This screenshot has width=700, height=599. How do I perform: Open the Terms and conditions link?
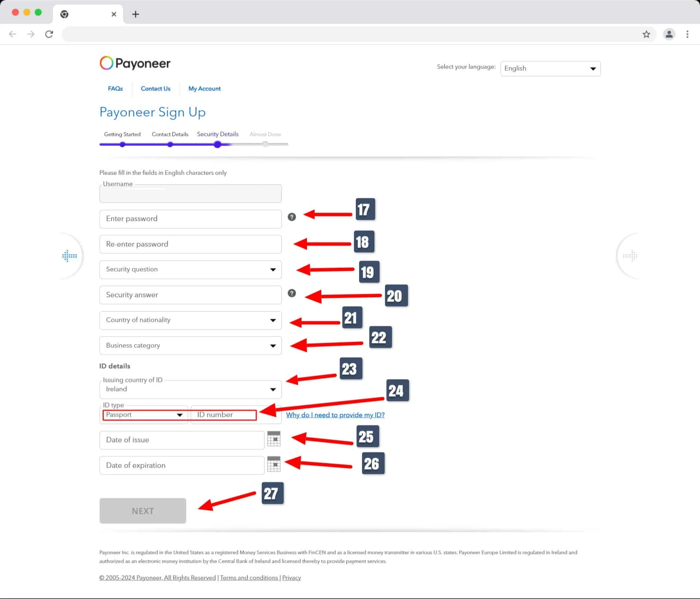click(249, 578)
